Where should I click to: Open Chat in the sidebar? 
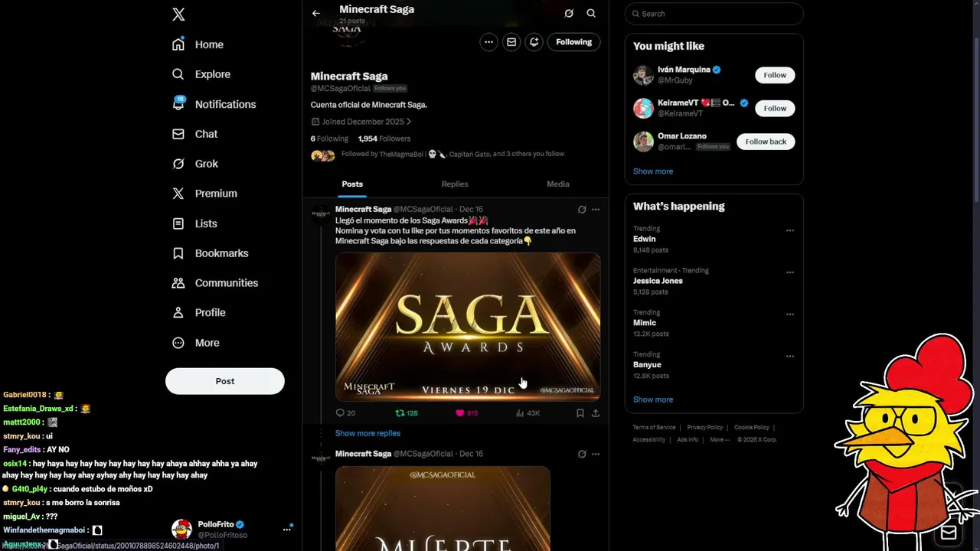195,134
